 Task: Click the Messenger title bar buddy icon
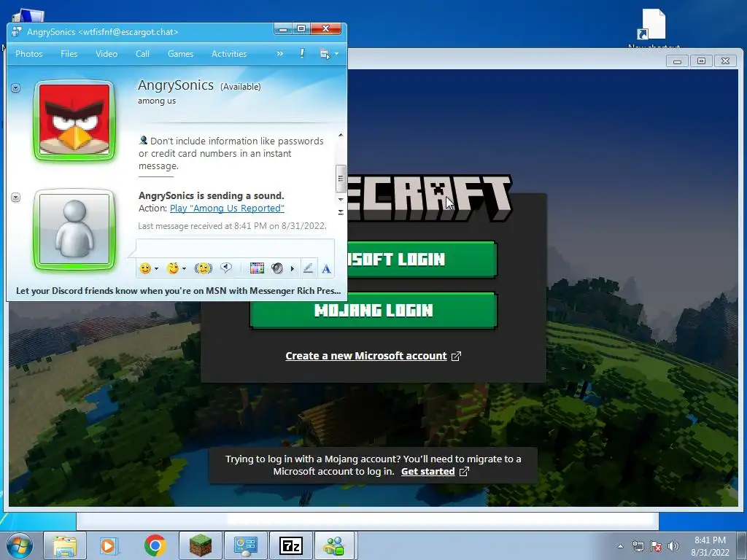(17, 32)
